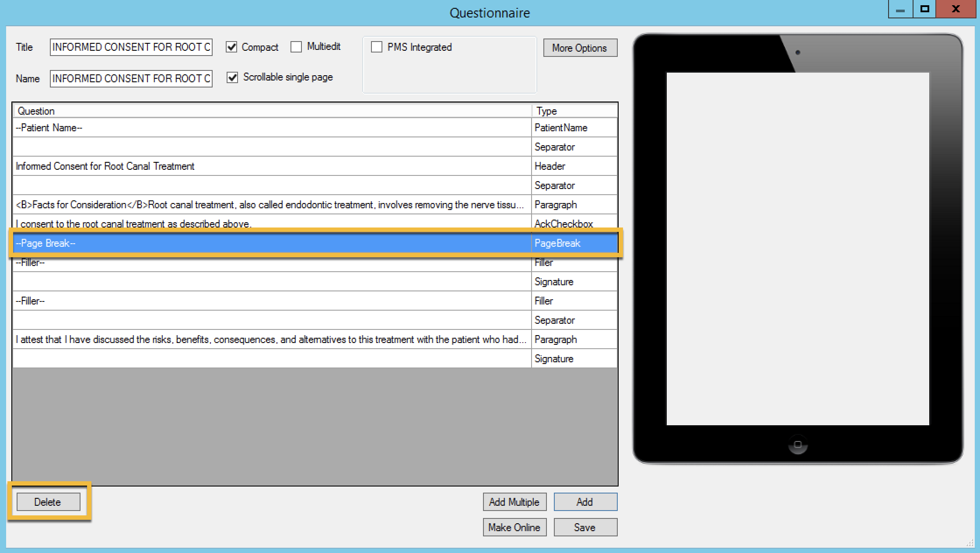Click the PatientName type cell
Screen dimensions: 980x553
click(x=574, y=128)
